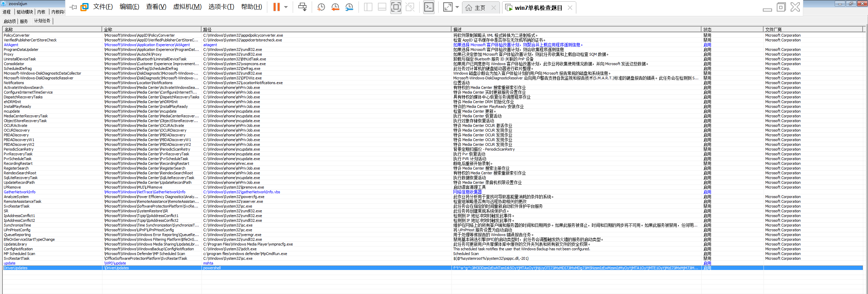This screenshot has width=868, height=294.
Task: Open the 编辑(E) menu
Action: point(129,7)
